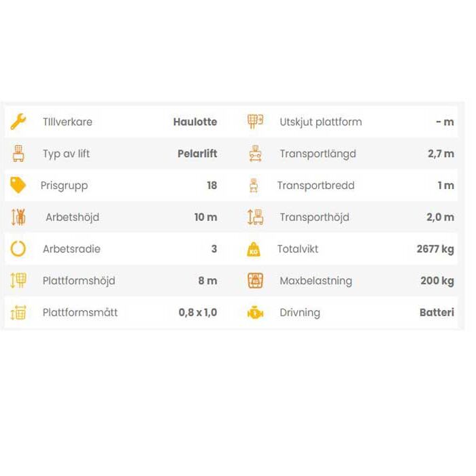This screenshot has height=476, width=476.
Task: Click the KG weight icon beside Totalvikt
Action: click(x=254, y=250)
